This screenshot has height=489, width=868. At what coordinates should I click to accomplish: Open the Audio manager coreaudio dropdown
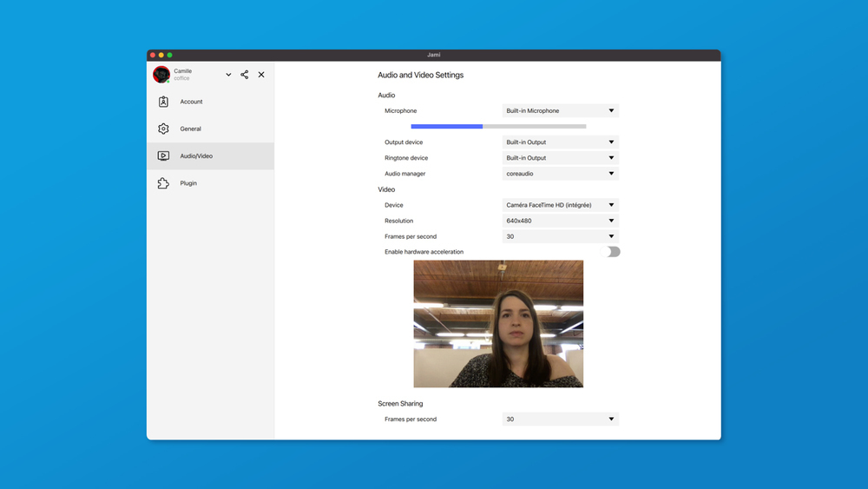tap(560, 174)
